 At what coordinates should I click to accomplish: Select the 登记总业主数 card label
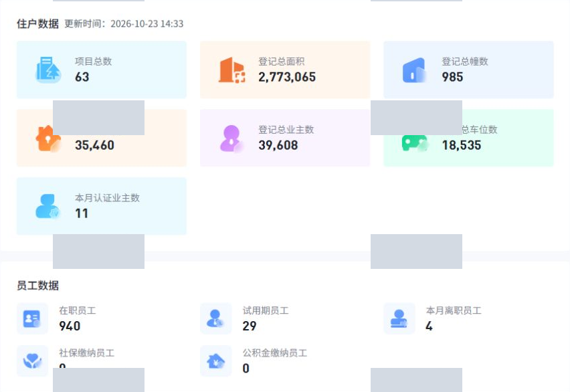click(x=286, y=130)
